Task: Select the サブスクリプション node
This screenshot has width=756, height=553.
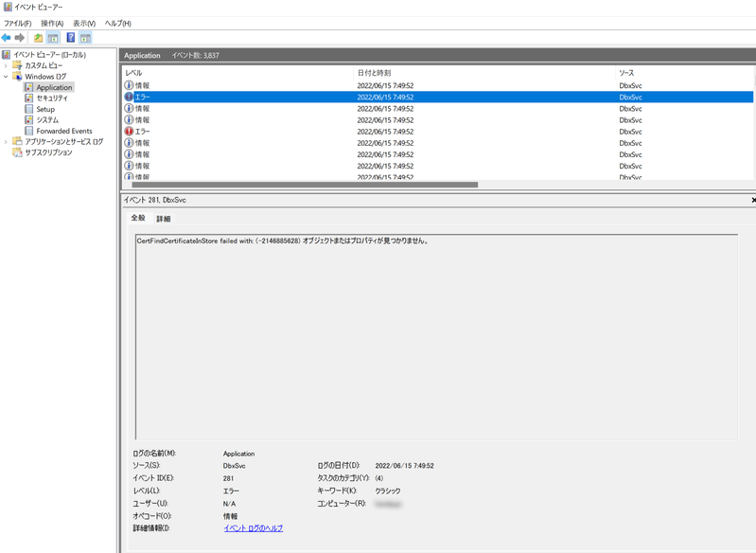Action: pos(48,152)
